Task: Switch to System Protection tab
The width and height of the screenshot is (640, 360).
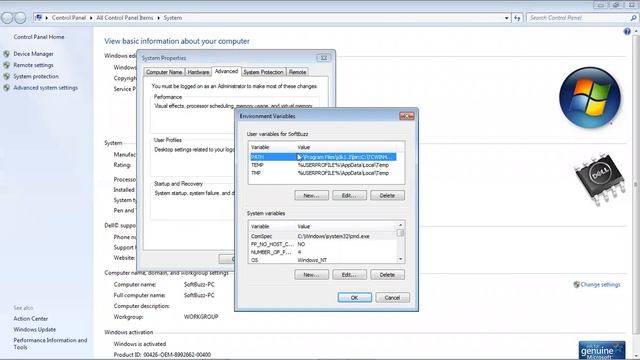Action: pyautogui.click(x=263, y=72)
